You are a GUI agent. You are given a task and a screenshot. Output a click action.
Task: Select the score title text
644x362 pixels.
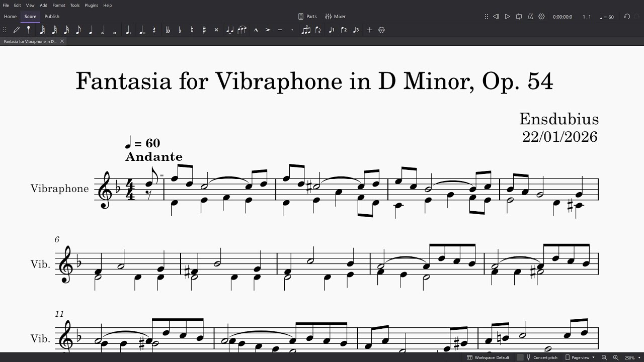[x=314, y=81]
